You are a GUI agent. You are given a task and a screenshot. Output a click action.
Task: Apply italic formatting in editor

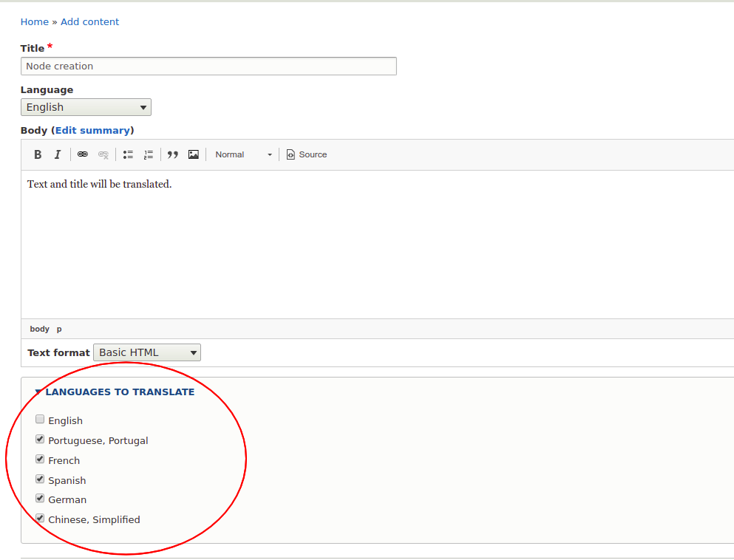(58, 154)
